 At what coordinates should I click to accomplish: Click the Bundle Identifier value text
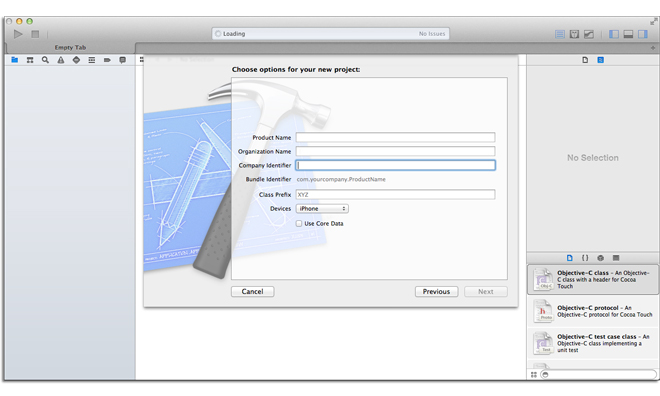point(341,179)
